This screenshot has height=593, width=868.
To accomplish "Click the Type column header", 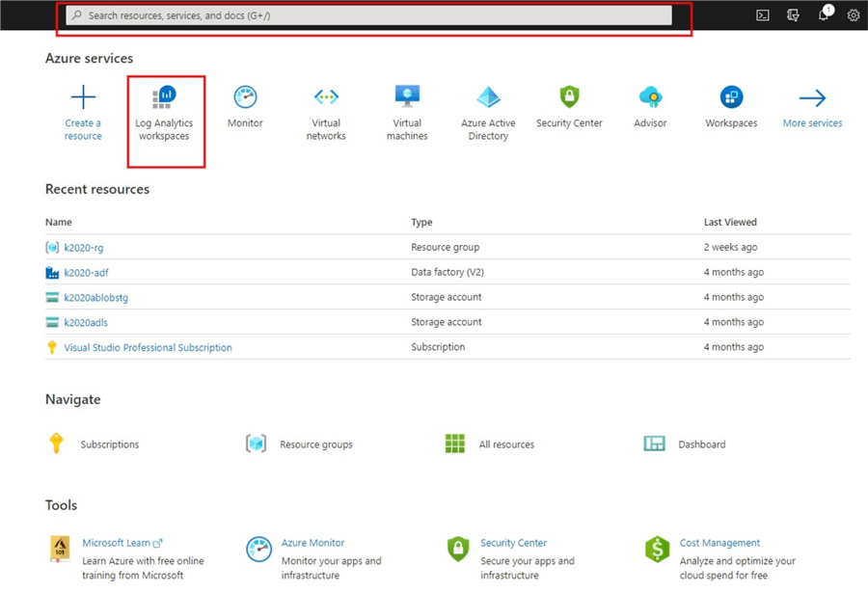I will point(421,222).
